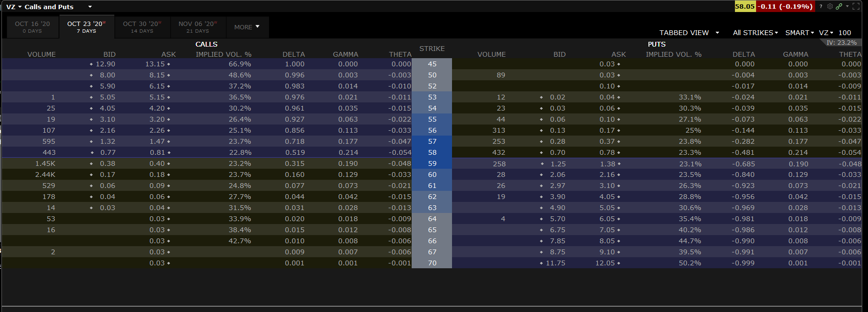
Task: Open the VZ symbol dropdown in title bar
Action: click(x=14, y=7)
